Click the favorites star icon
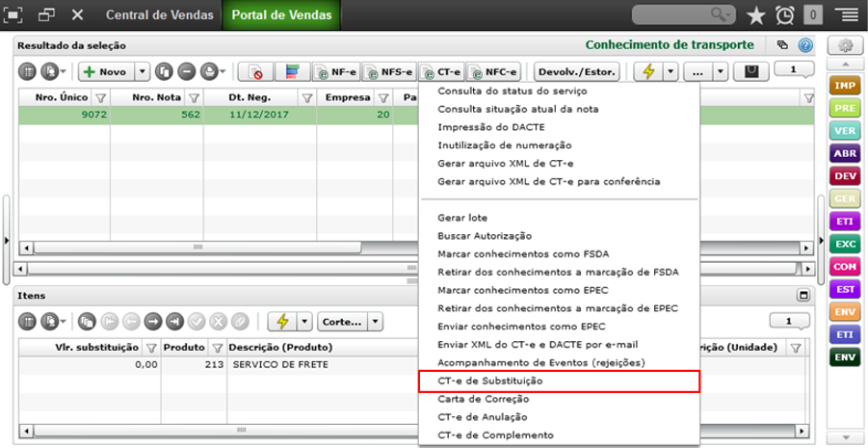 755,15
